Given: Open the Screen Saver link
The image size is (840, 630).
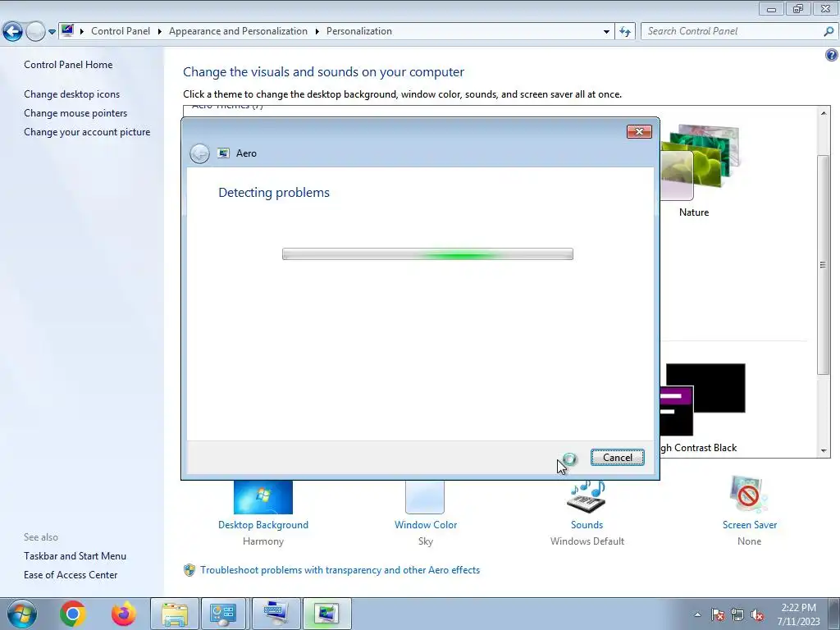Looking at the screenshot, I should tap(750, 525).
